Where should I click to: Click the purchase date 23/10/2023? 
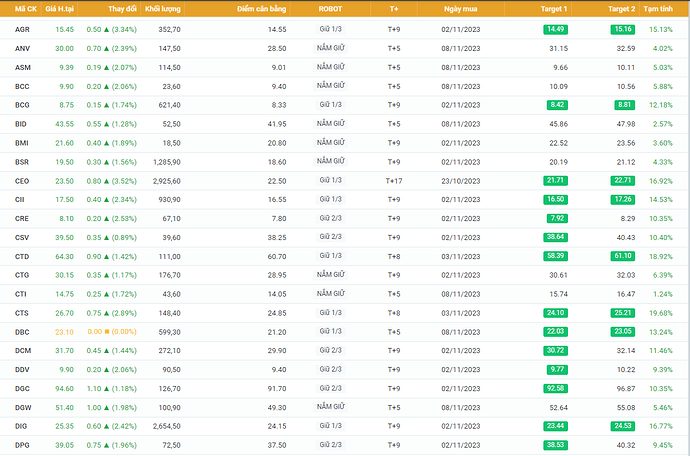click(x=461, y=181)
